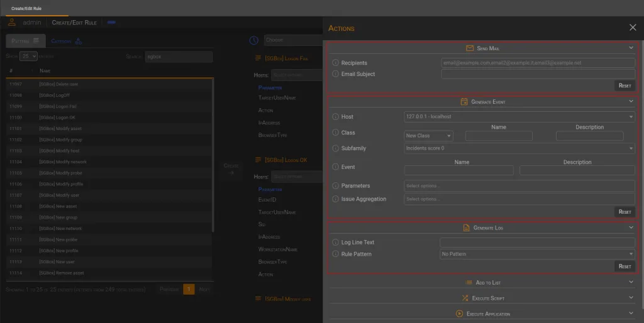
Task: Open the Show entries count dropdown
Action: (x=29, y=56)
